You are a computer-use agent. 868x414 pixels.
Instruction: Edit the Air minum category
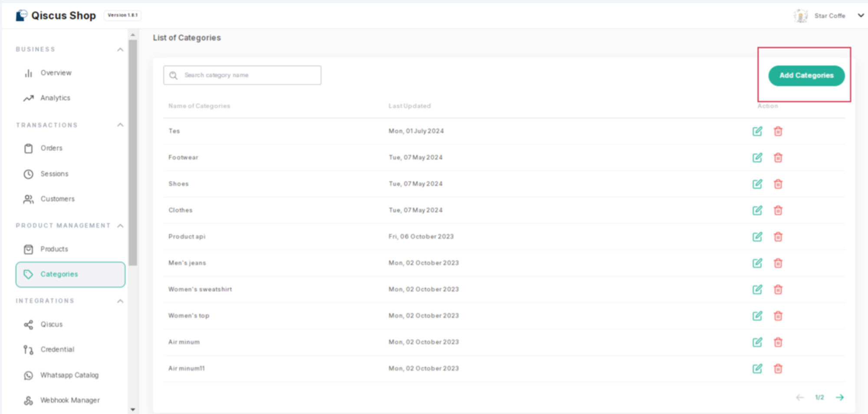[x=757, y=342]
